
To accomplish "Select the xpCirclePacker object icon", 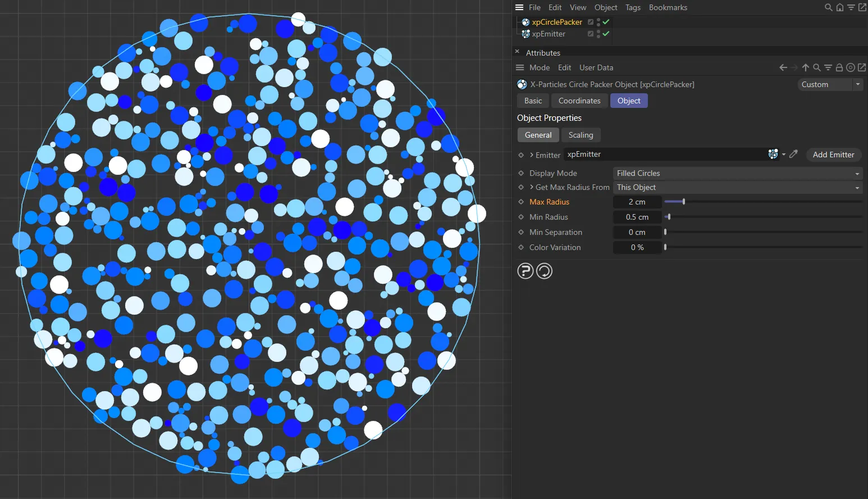I will tap(526, 22).
